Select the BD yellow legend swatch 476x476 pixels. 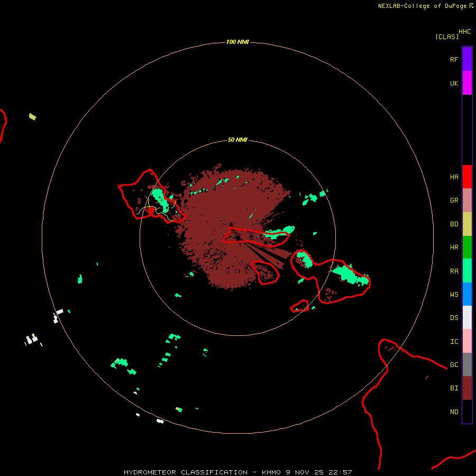[x=467, y=224]
